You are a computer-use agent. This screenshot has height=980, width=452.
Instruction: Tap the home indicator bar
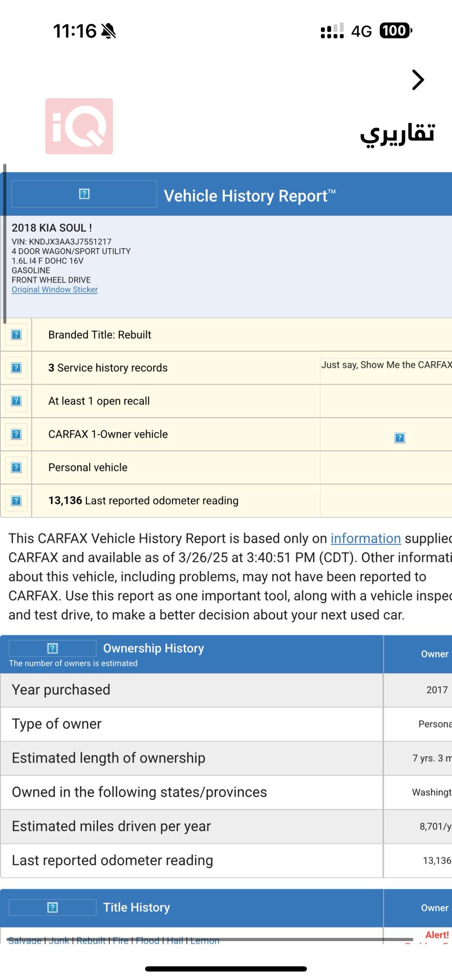pyautogui.click(x=226, y=969)
